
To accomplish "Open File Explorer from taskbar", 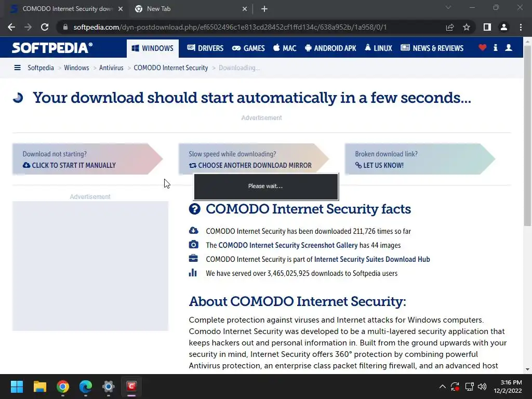I will [x=39, y=387].
